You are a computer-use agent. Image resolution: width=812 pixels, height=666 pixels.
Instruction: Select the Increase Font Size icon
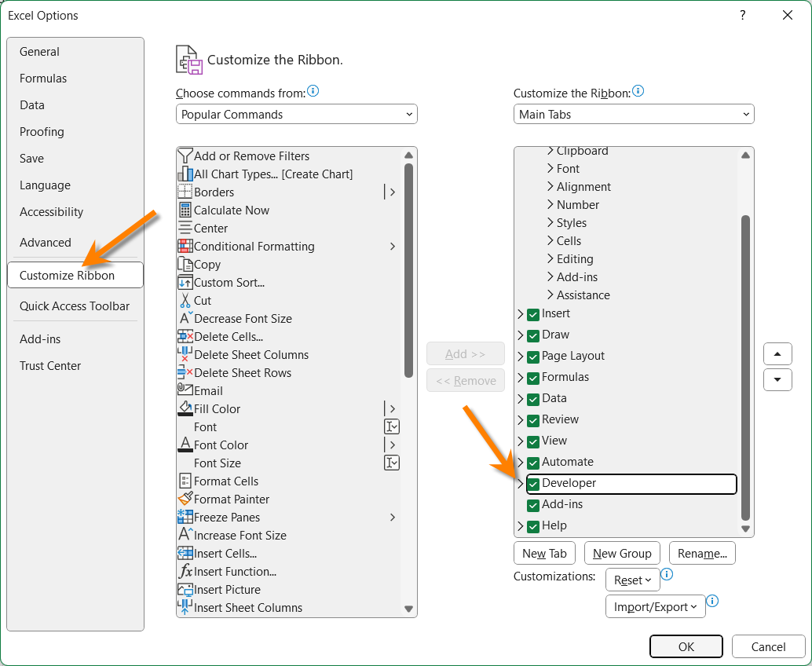[x=185, y=535]
